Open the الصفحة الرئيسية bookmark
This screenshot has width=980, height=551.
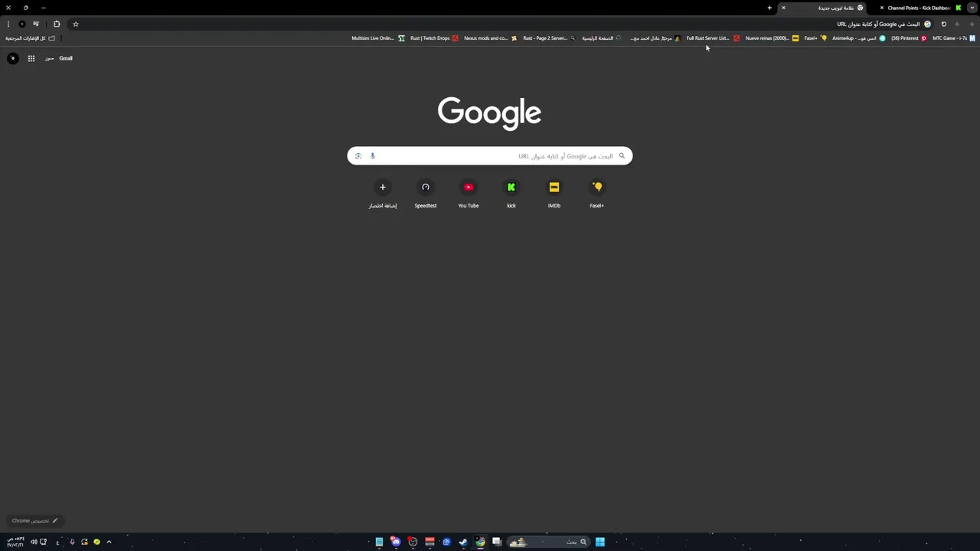click(602, 38)
